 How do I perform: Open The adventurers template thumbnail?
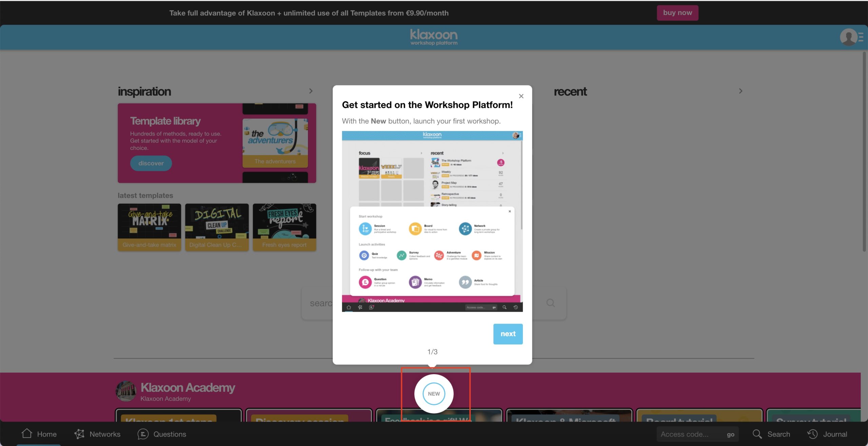pos(275,143)
